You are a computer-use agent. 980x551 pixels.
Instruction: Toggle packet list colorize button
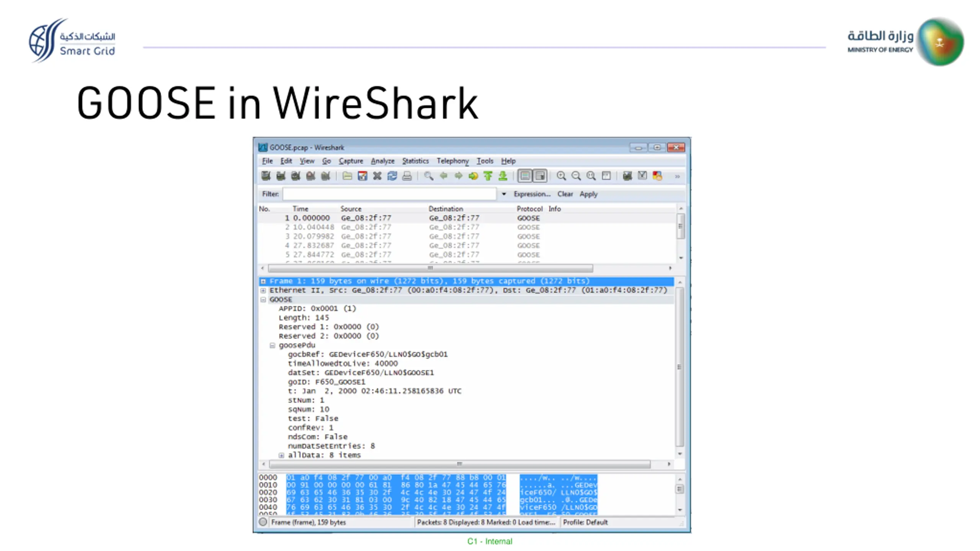(525, 176)
